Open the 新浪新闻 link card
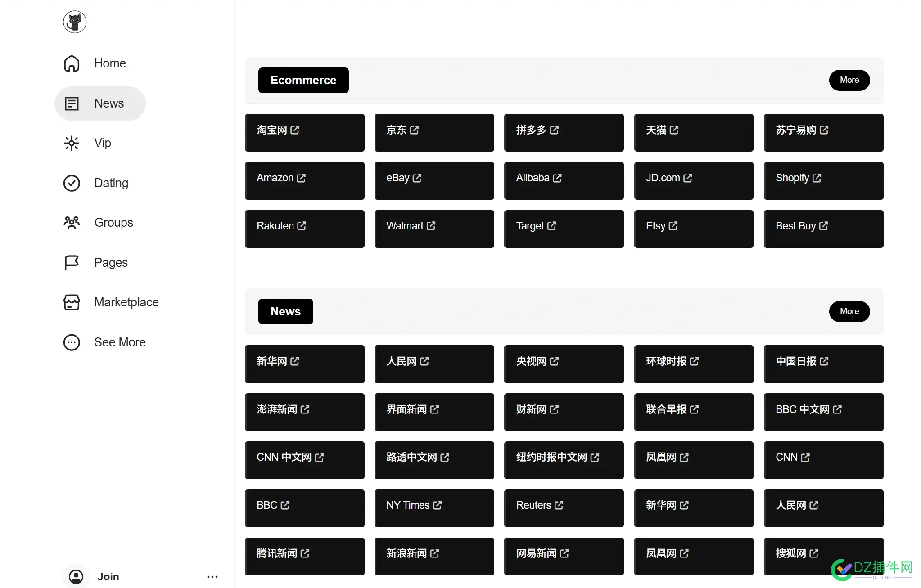 pyautogui.click(x=434, y=557)
